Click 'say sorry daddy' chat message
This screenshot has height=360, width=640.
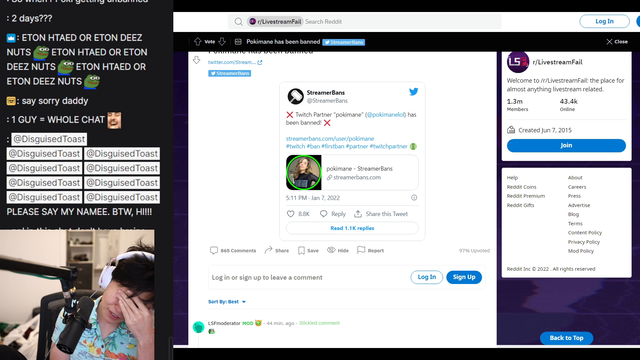pos(55,101)
